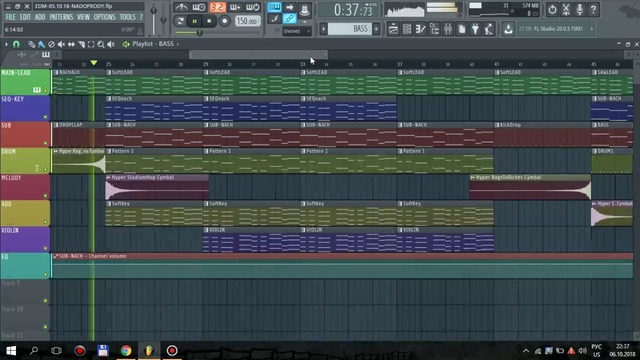Select the Paint brush tool
The image size is (640, 360).
41,44
